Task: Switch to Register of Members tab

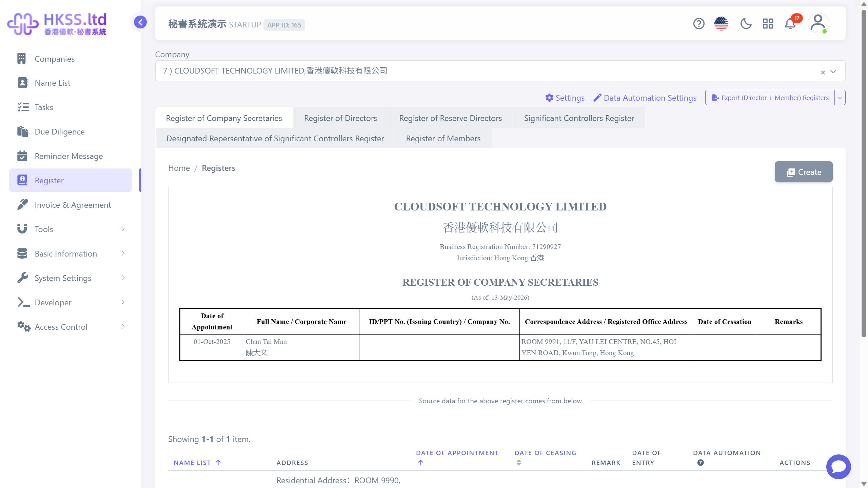Action: (443, 138)
